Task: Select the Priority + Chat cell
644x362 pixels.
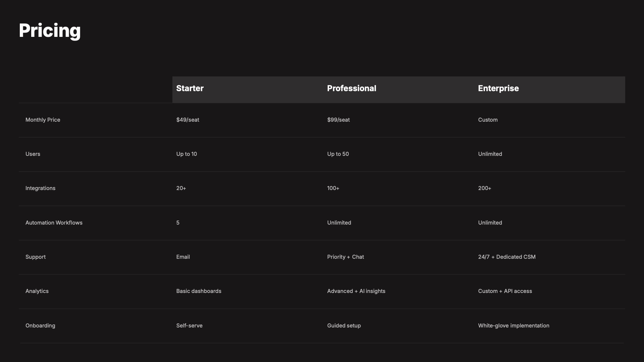Action: 345,257
